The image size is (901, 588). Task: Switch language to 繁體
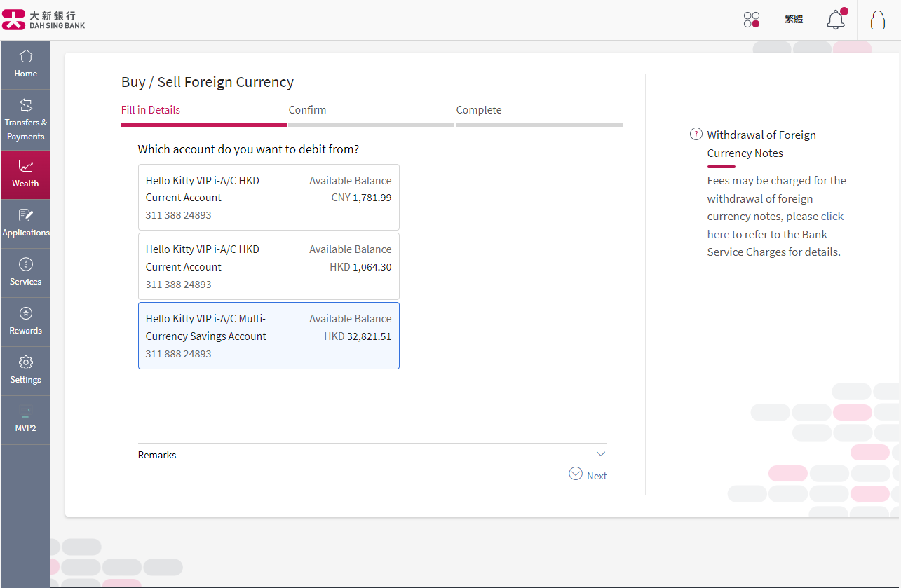pyautogui.click(x=794, y=20)
